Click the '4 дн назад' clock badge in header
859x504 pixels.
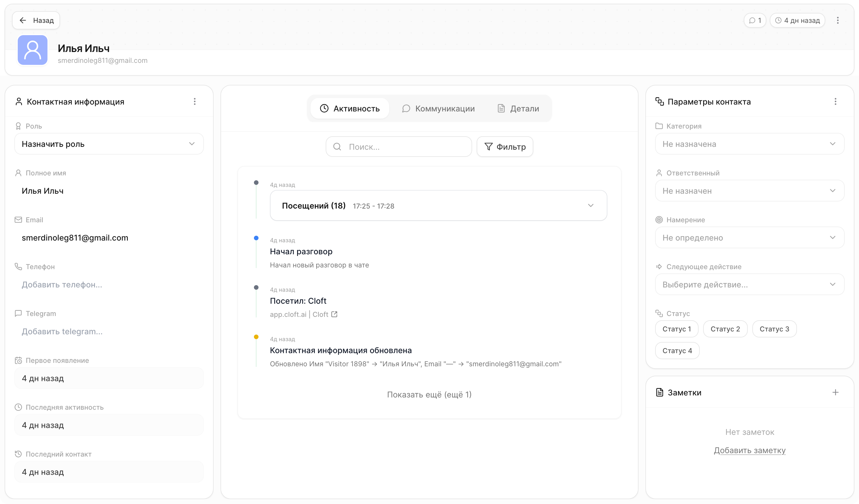tap(797, 21)
